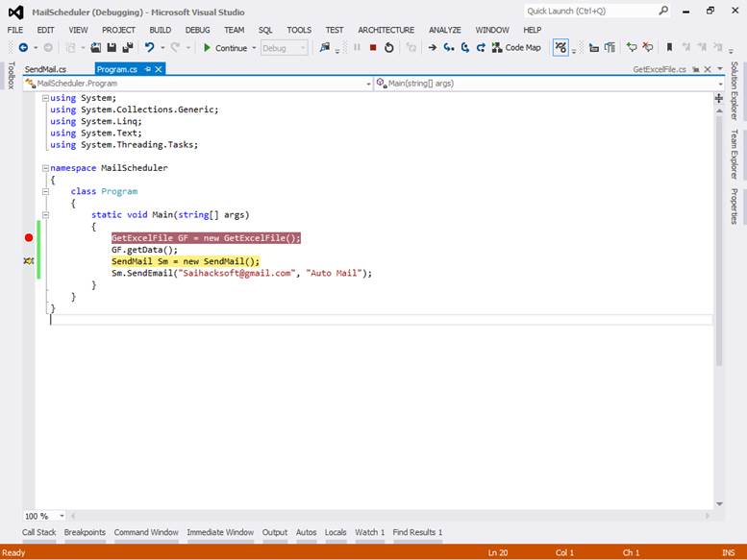Click the Show Next Statement arrow icon

tap(432, 47)
